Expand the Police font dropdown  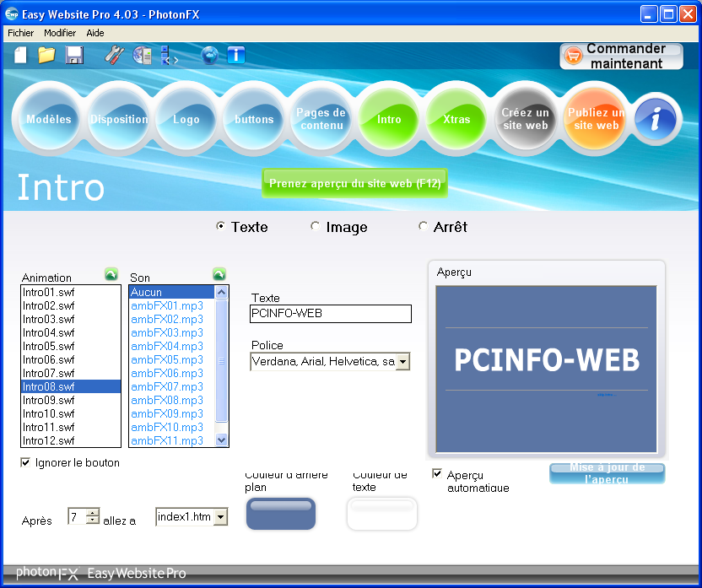coord(403,362)
